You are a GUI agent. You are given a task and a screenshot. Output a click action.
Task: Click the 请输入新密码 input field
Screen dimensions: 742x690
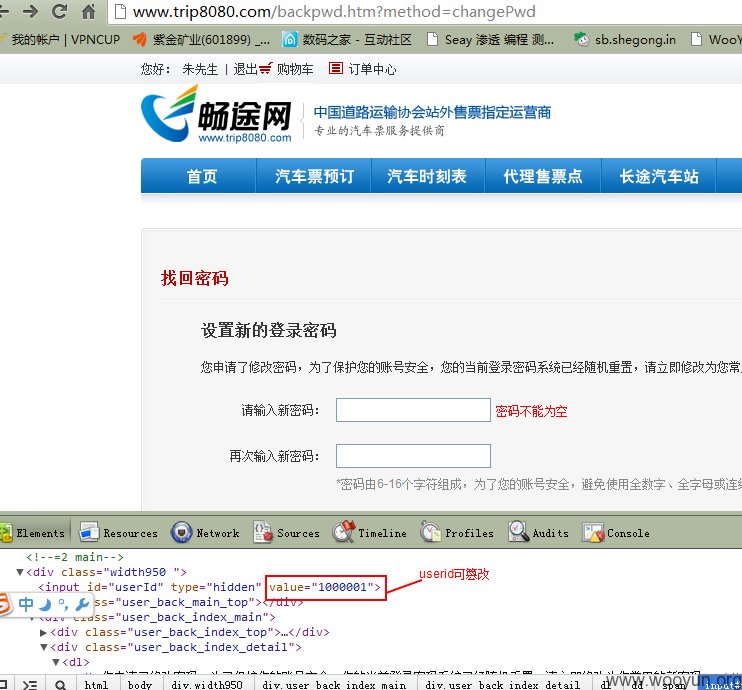point(413,410)
